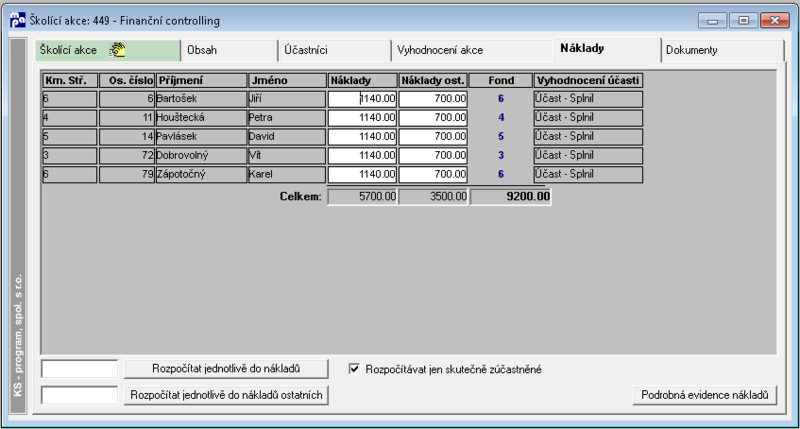Click Účast - Splnil for Dobrovolný
This screenshot has height=429, width=800.
(588, 156)
